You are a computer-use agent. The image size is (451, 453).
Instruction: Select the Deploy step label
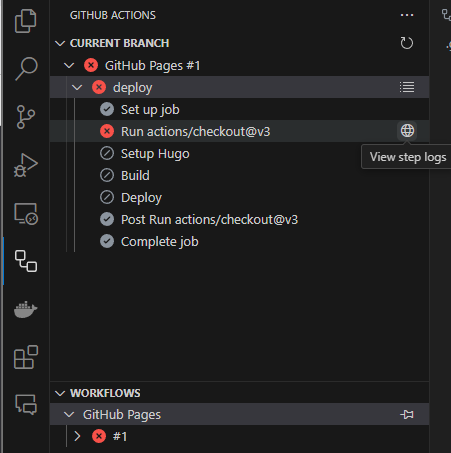coord(141,198)
